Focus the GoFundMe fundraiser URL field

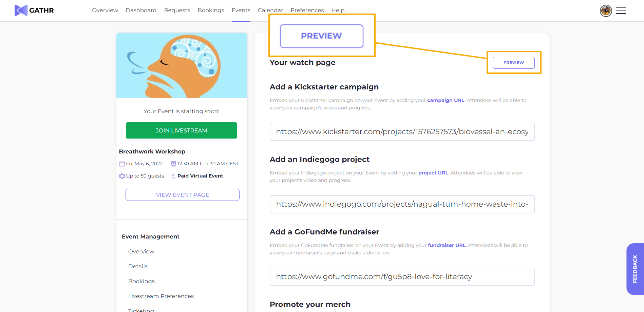point(402,277)
